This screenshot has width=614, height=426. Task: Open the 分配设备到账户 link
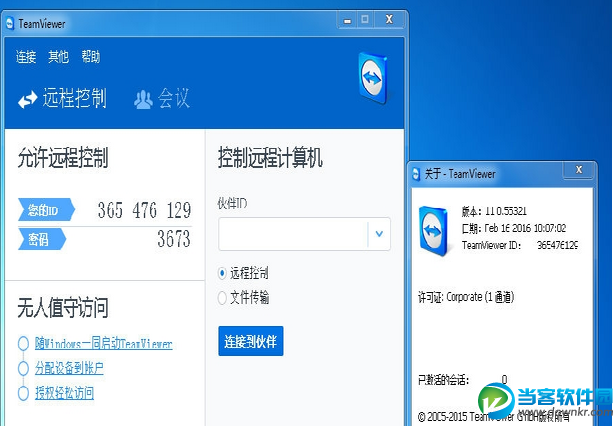tap(69, 368)
